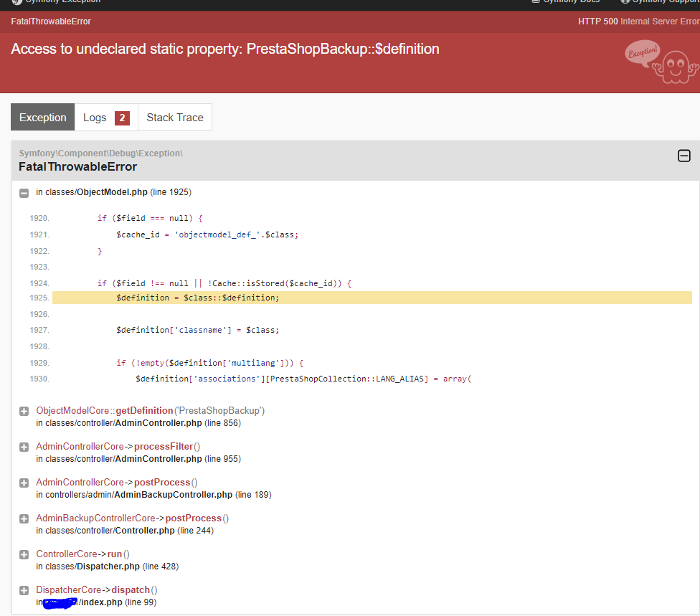Click the Symfony Support header icon

coord(625,2)
